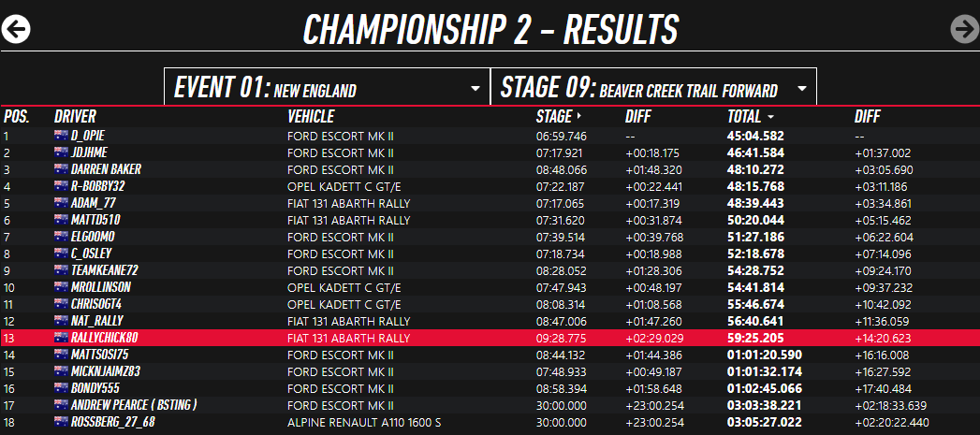Click the flag icon beside DARREN BAKER
This screenshot has width=980, height=435.
point(62,169)
